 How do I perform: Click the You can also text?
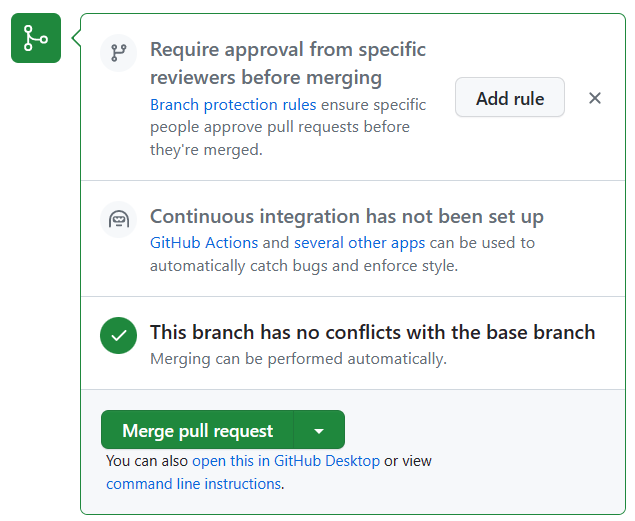[x=147, y=461]
